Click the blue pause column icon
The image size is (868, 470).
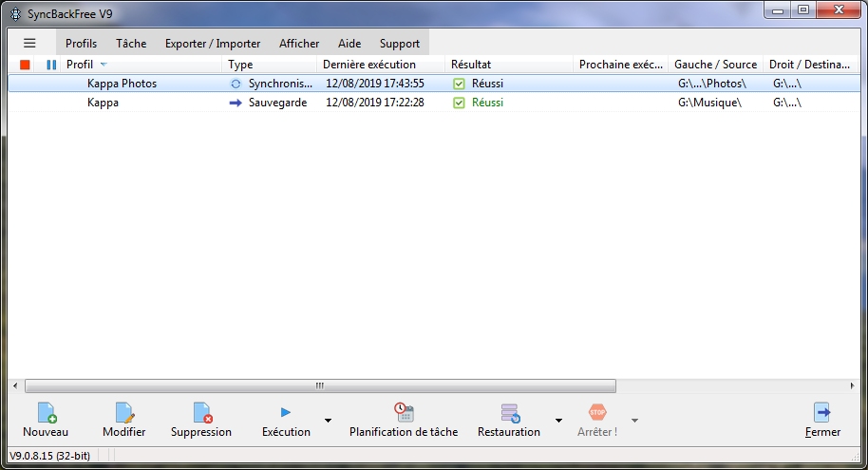pos(51,65)
